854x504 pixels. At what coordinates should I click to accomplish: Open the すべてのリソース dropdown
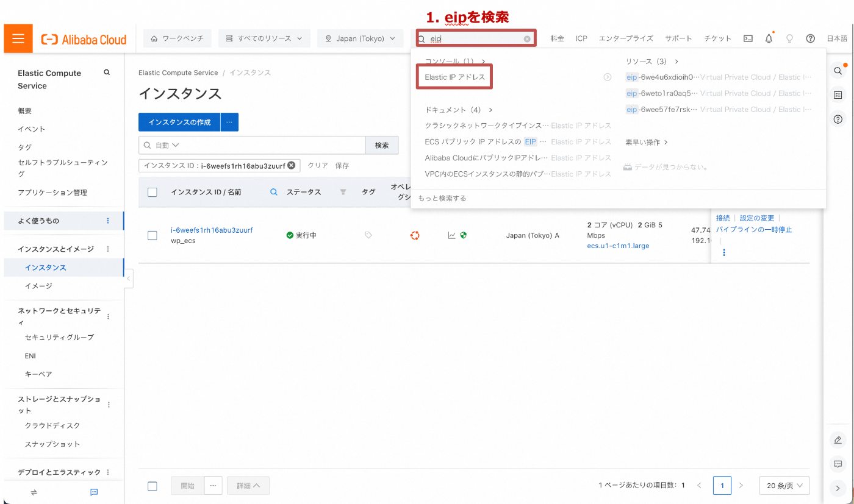tap(264, 38)
